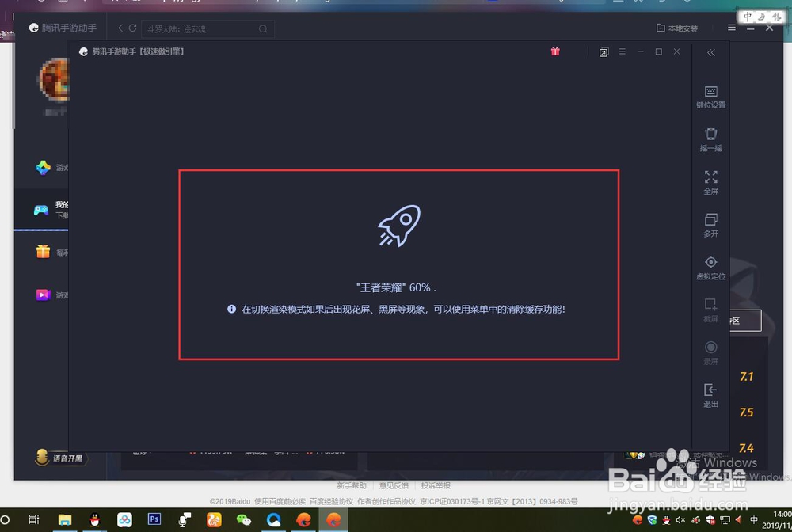Switch emulator to 全屏 fullscreen
792x532 pixels.
[x=710, y=183]
